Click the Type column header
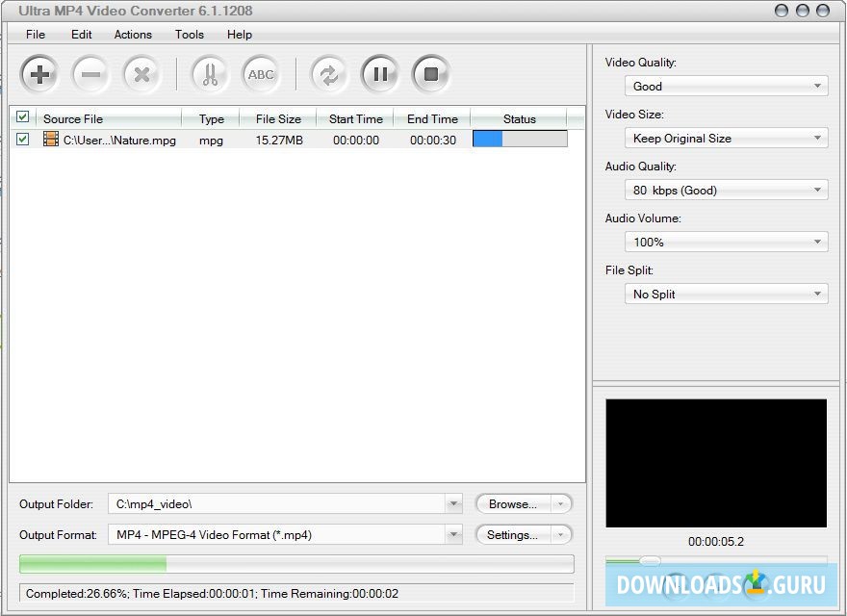847x616 pixels. [x=211, y=118]
